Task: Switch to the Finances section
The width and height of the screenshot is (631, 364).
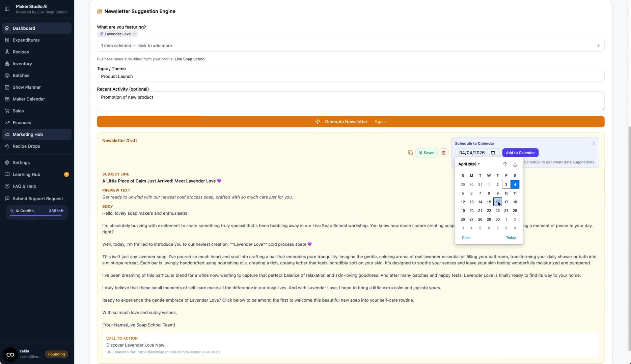Action: coord(22,122)
